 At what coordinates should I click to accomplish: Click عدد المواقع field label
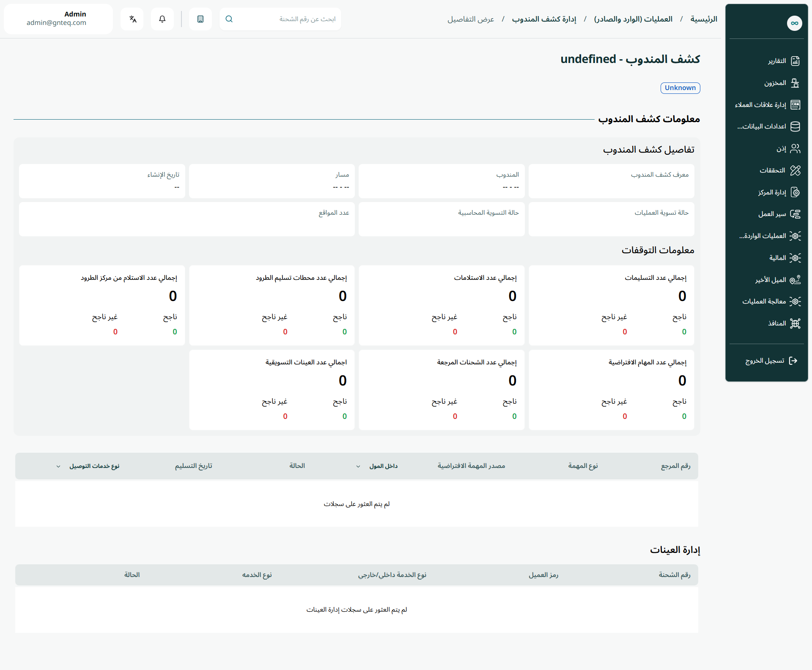(x=334, y=213)
